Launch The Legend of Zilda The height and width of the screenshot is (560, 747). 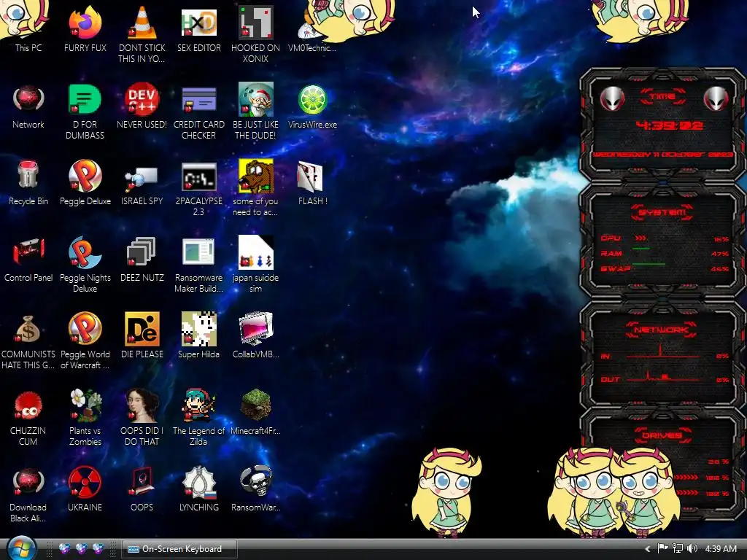[x=198, y=417]
